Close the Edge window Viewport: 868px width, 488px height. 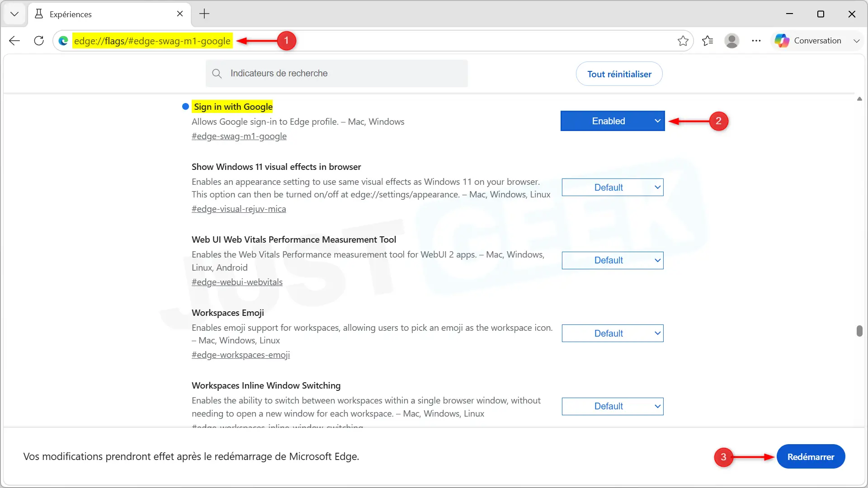click(852, 14)
